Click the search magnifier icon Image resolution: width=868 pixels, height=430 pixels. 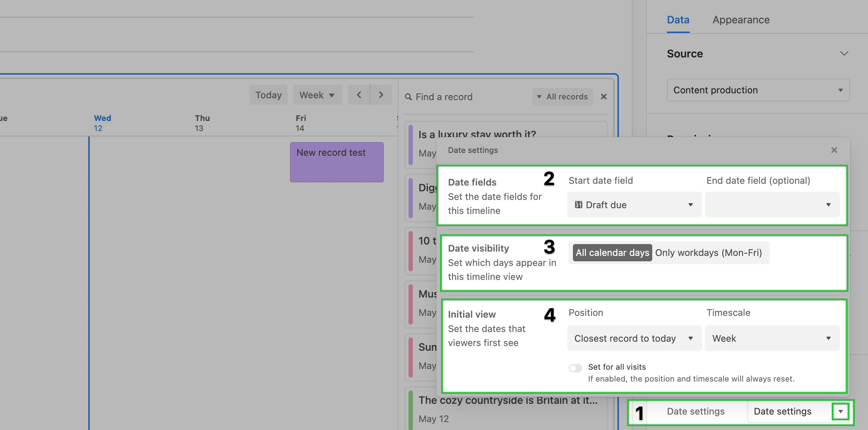(x=408, y=97)
